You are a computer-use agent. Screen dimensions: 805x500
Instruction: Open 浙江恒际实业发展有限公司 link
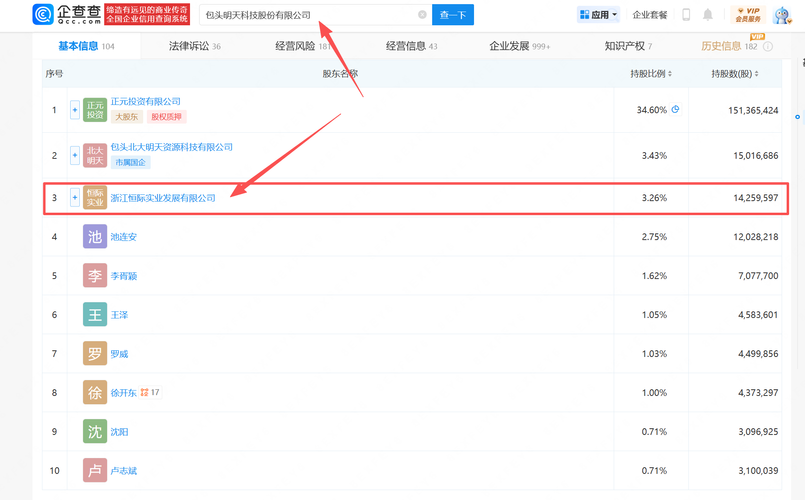(163, 198)
